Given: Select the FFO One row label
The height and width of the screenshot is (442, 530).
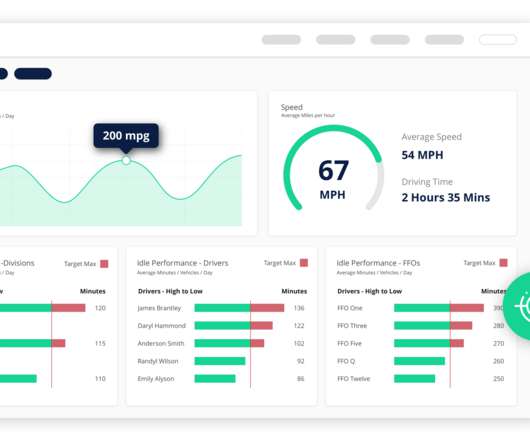Looking at the screenshot, I should [350, 308].
